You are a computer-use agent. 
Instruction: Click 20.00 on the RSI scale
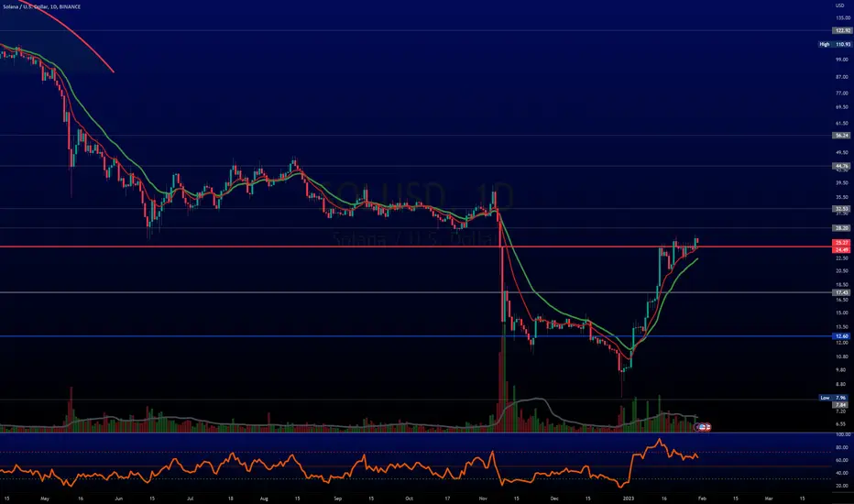[x=843, y=486]
